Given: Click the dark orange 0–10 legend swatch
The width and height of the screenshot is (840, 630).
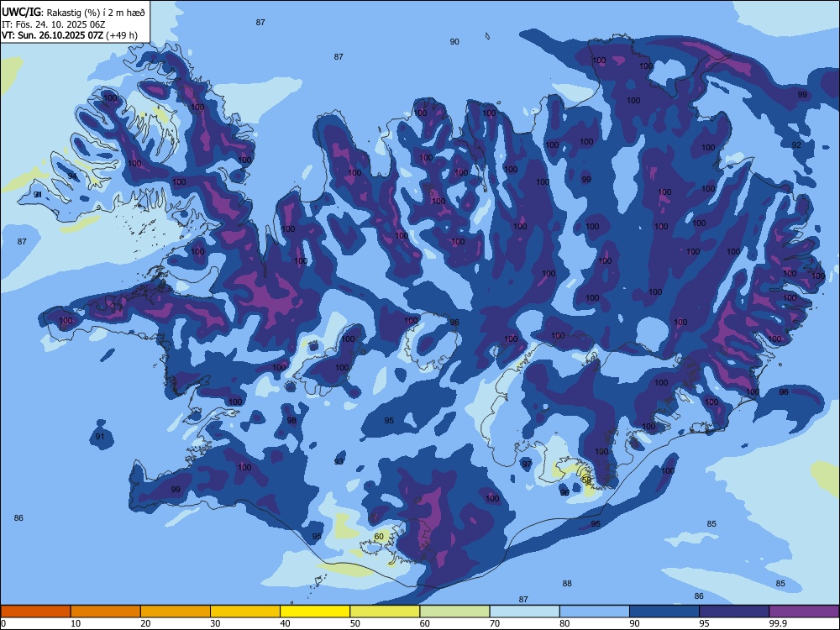Looking at the screenshot, I should (35, 612).
